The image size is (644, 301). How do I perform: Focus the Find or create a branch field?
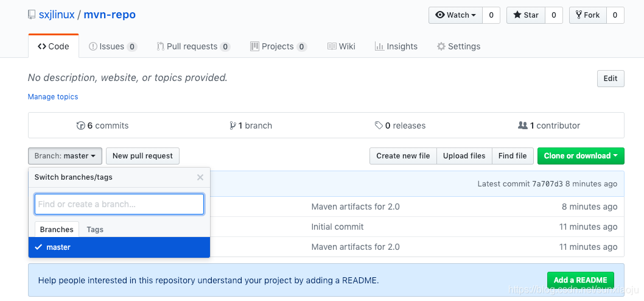119,204
